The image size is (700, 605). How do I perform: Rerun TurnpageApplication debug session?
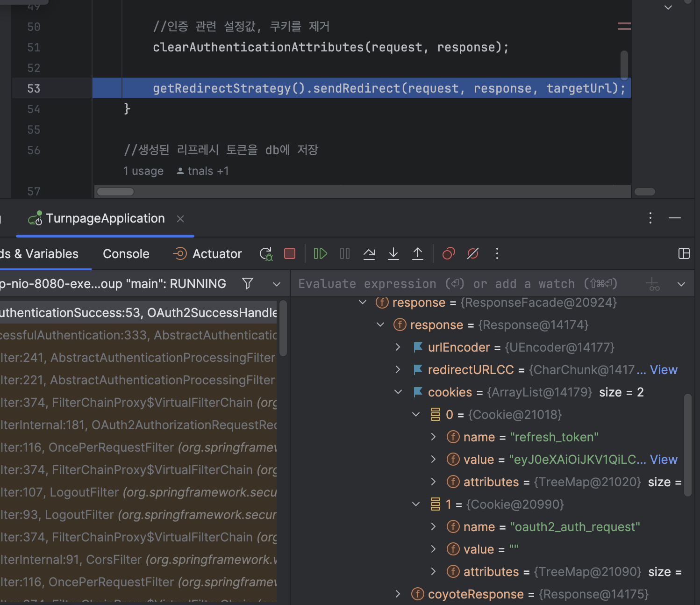(266, 254)
